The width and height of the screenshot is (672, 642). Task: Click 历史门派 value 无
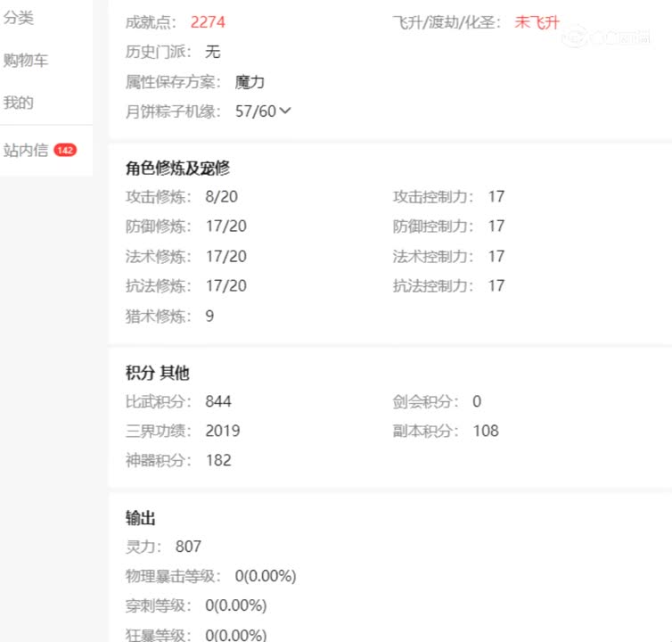click(213, 52)
